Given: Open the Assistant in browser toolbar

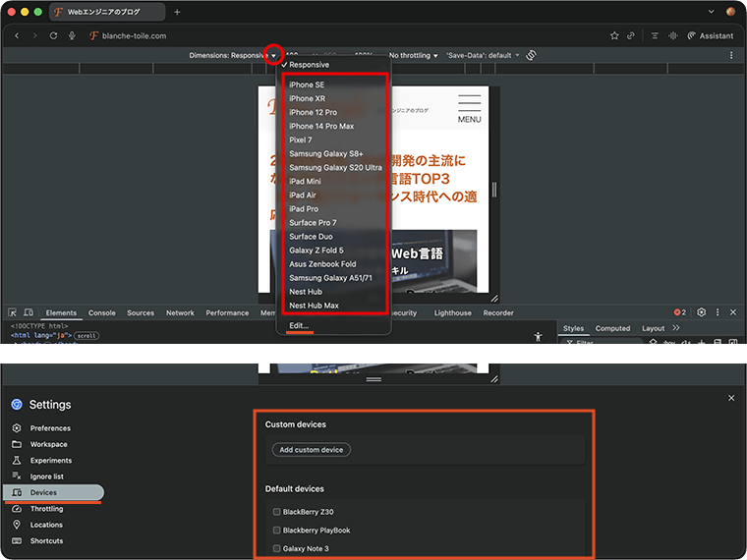Looking at the screenshot, I should tap(710, 35).
